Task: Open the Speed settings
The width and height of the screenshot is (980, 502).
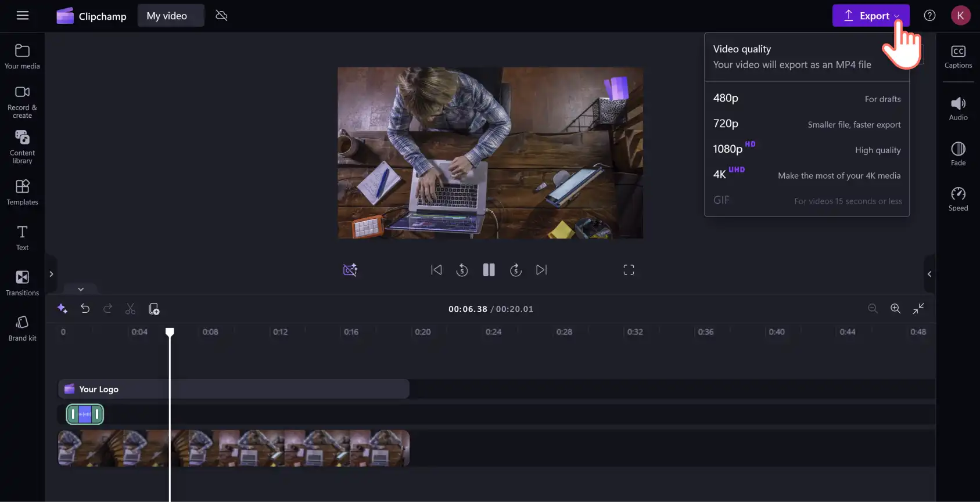Action: pos(958,199)
